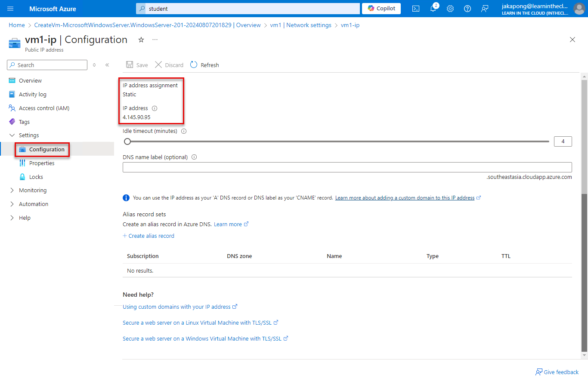Click the Type column header

coord(433,256)
